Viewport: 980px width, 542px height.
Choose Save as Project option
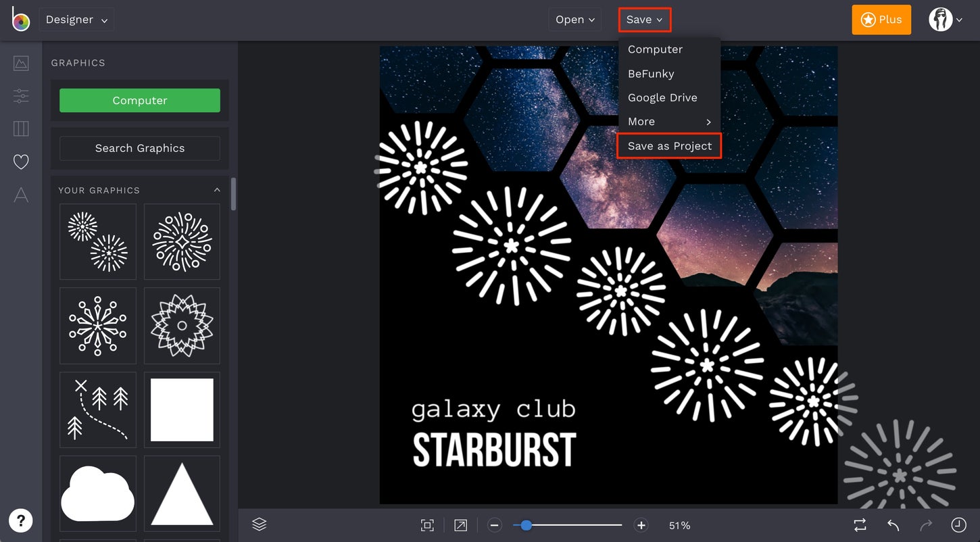669,146
